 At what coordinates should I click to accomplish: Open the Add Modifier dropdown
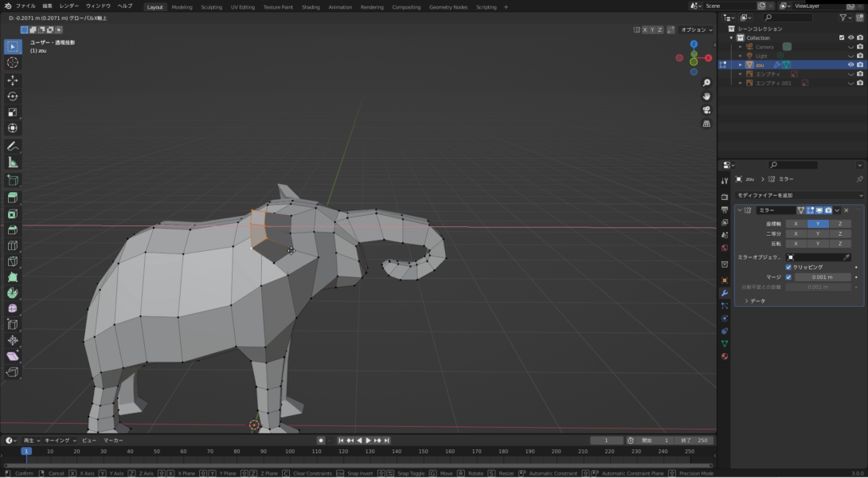pos(800,195)
